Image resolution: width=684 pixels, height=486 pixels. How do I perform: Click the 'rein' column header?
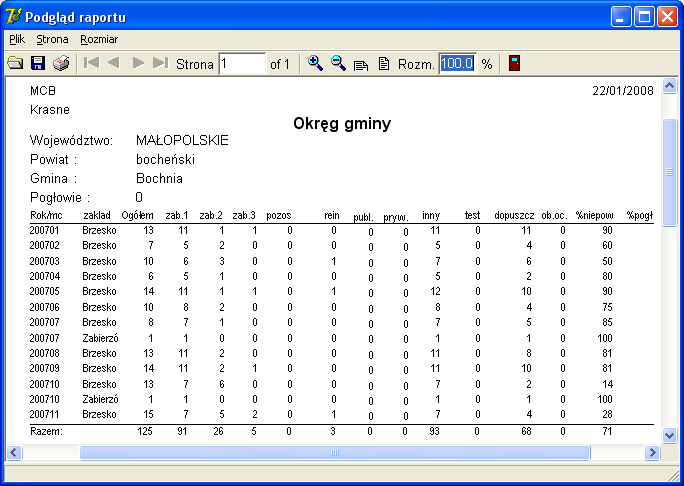[x=332, y=216]
